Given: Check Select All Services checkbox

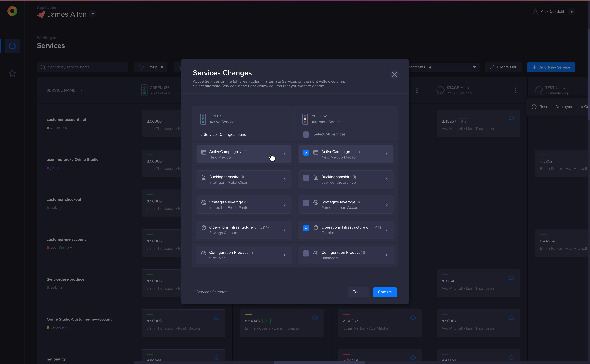Looking at the screenshot, I should (306, 134).
